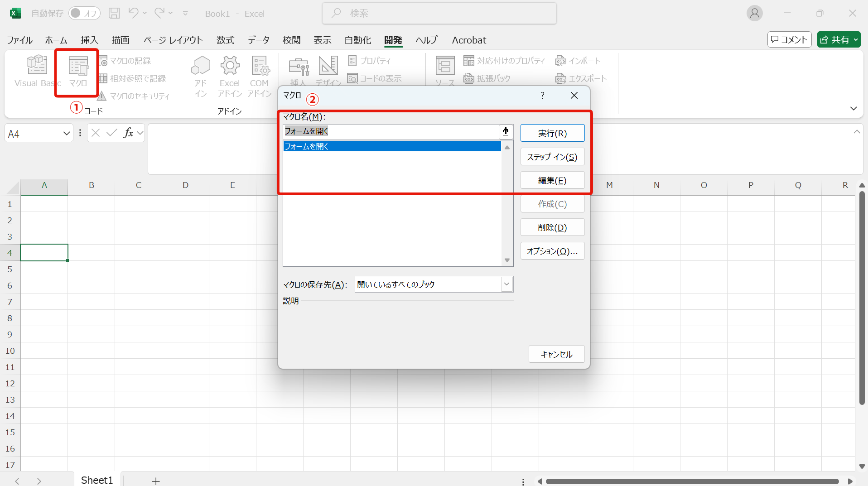Open the マクロの保存先 dropdown
This screenshot has height=486, width=868.
coord(506,284)
